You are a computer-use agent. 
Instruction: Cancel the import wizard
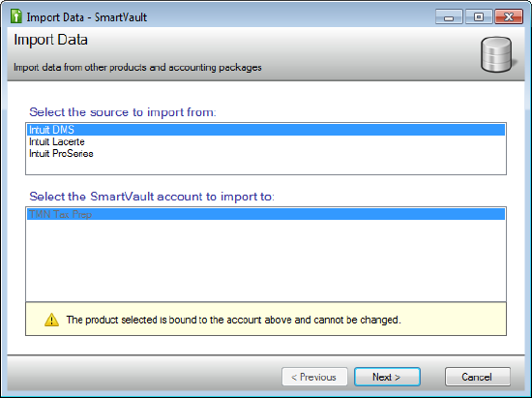tap(478, 377)
